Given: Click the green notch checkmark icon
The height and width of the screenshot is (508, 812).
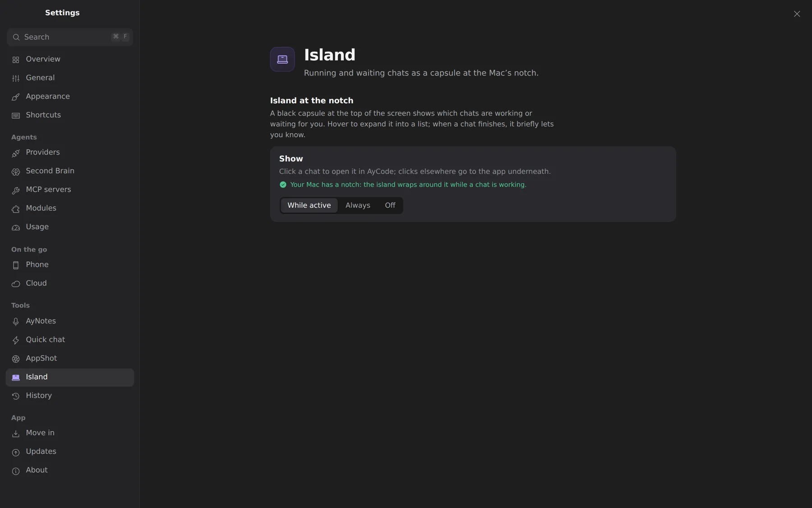Looking at the screenshot, I should click(x=283, y=185).
